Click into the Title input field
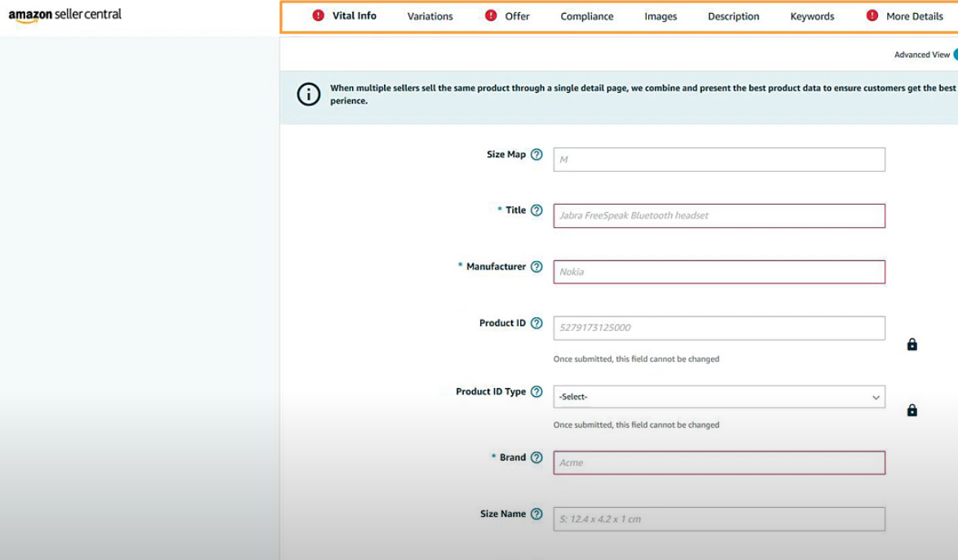 718,216
